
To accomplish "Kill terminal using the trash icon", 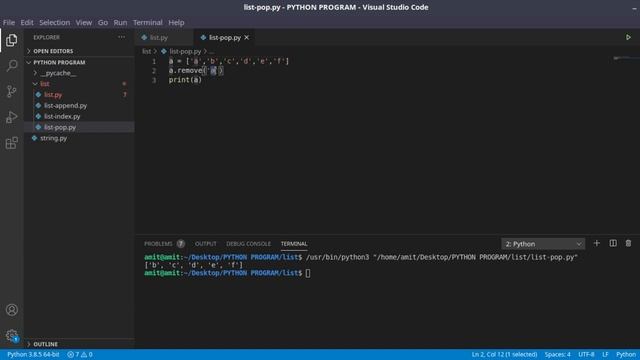I will coord(628,243).
